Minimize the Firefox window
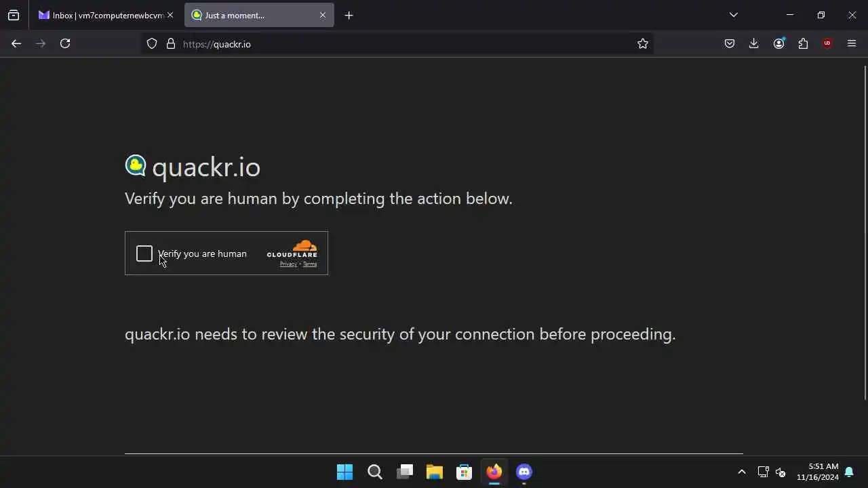 click(789, 15)
